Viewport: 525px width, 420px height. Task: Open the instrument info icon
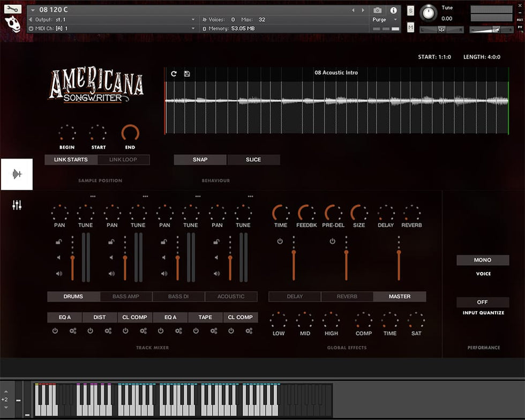point(394,10)
